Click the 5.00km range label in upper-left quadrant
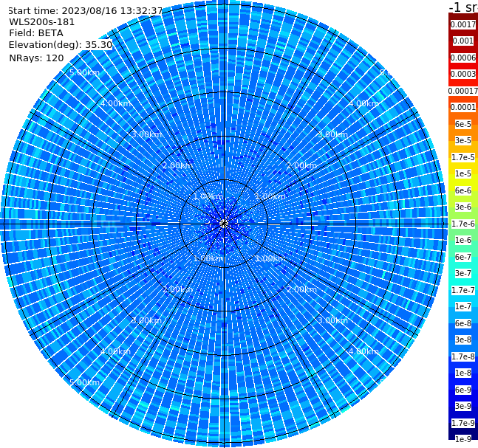 pos(84,72)
